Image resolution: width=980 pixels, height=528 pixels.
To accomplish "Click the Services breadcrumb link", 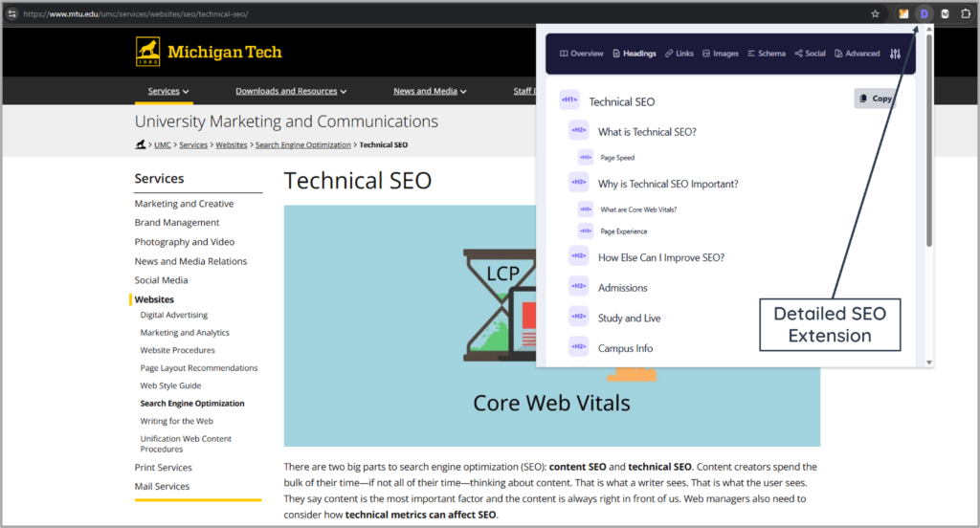I will point(193,145).
